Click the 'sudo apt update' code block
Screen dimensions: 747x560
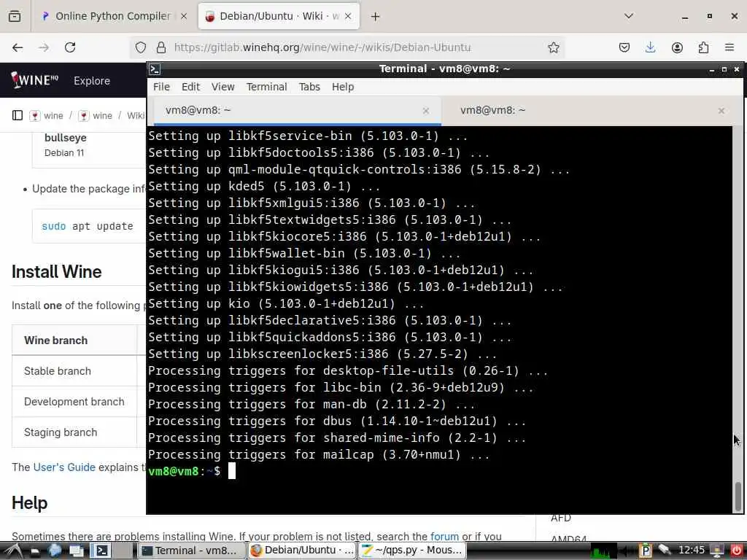click(88, 226)
